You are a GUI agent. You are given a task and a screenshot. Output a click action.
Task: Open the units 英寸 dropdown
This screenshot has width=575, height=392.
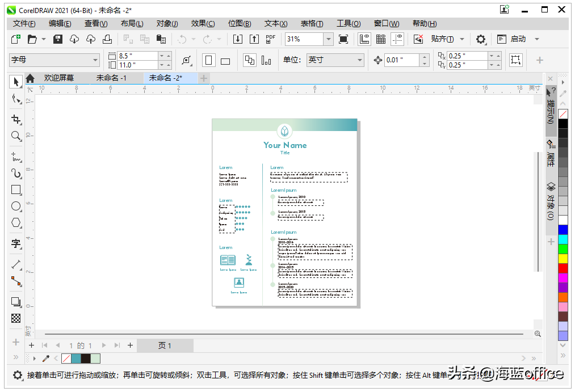coord(360,60)
